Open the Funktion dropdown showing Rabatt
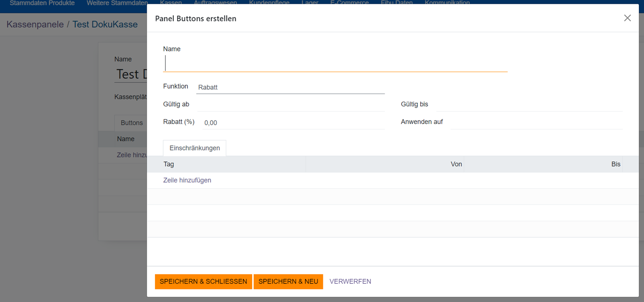644x302 pixels. 290,87
